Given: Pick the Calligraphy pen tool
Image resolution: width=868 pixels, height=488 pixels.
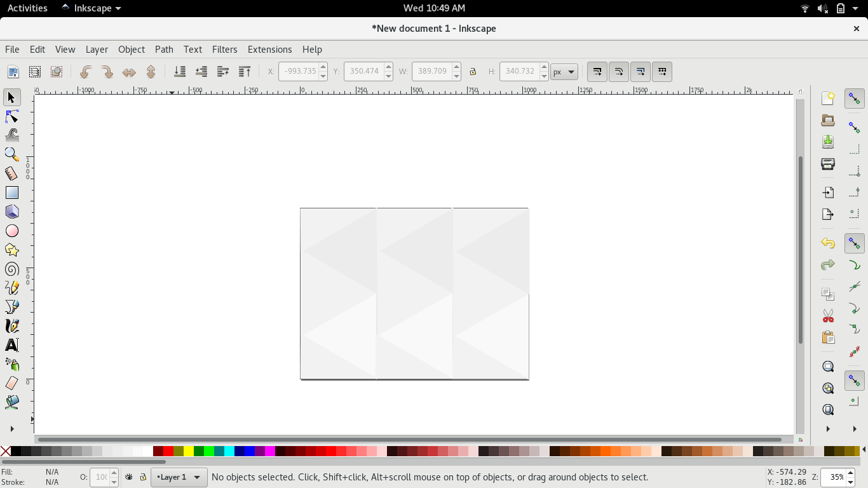Looking at the screenshot, I should [11, 325].
